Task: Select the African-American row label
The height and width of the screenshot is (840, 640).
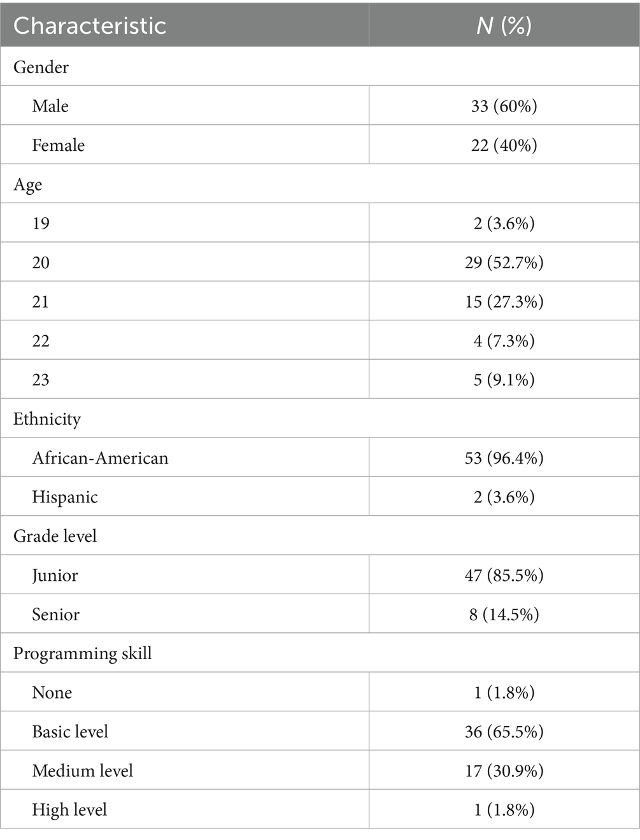Action: 100,458
